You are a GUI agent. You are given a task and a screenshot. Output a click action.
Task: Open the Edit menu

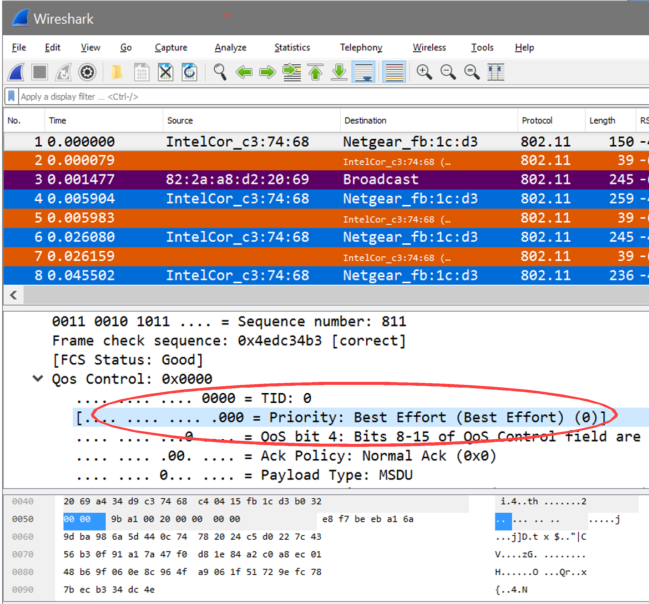click(x=53, y=48)
